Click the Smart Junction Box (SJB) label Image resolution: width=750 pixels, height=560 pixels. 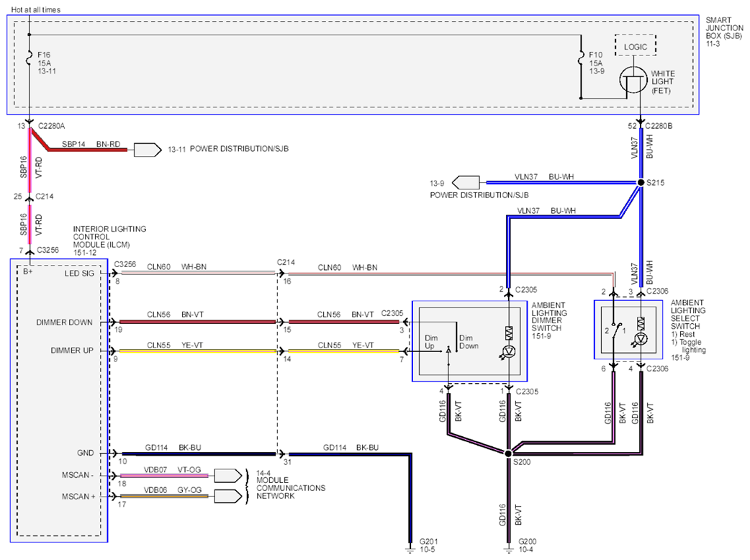(x=724, y=32)
